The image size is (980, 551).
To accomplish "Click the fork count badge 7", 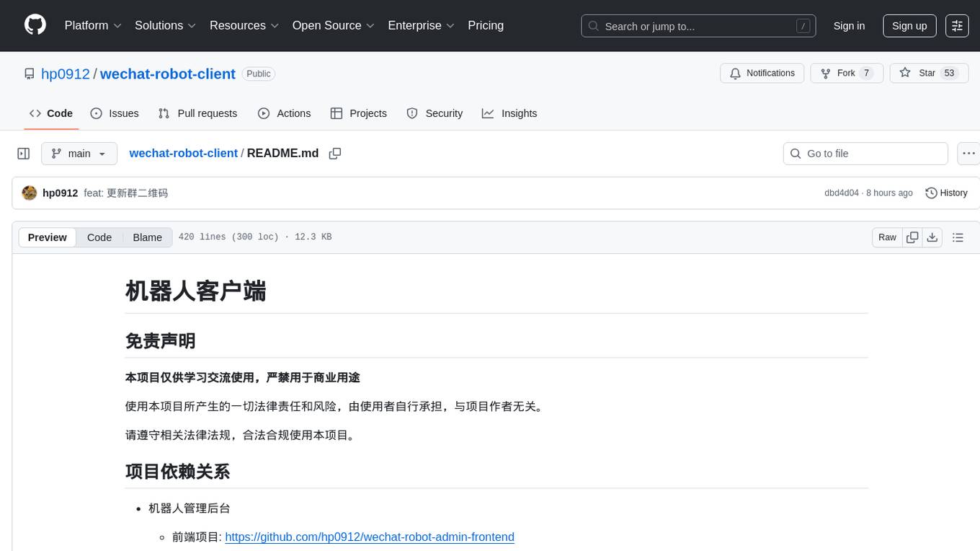I will (866, 73).
